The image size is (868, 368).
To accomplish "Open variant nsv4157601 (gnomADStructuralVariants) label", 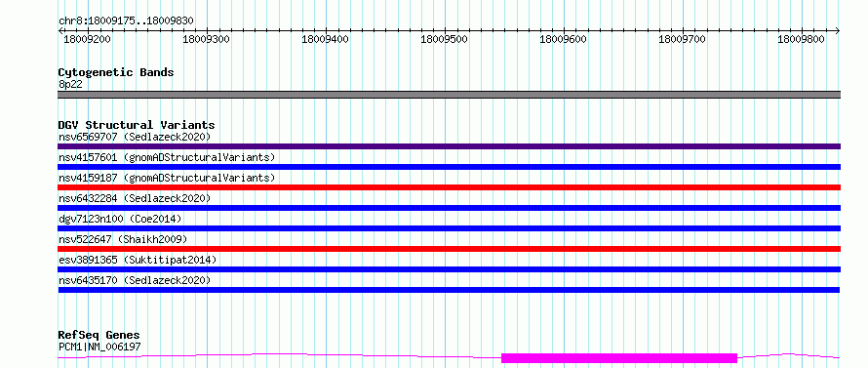I will 167,157.
